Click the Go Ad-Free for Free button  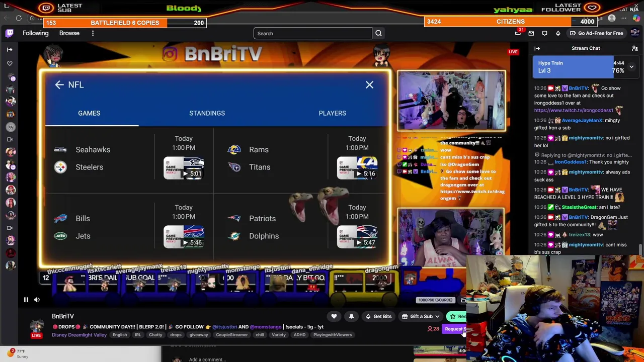pos(597,33)
